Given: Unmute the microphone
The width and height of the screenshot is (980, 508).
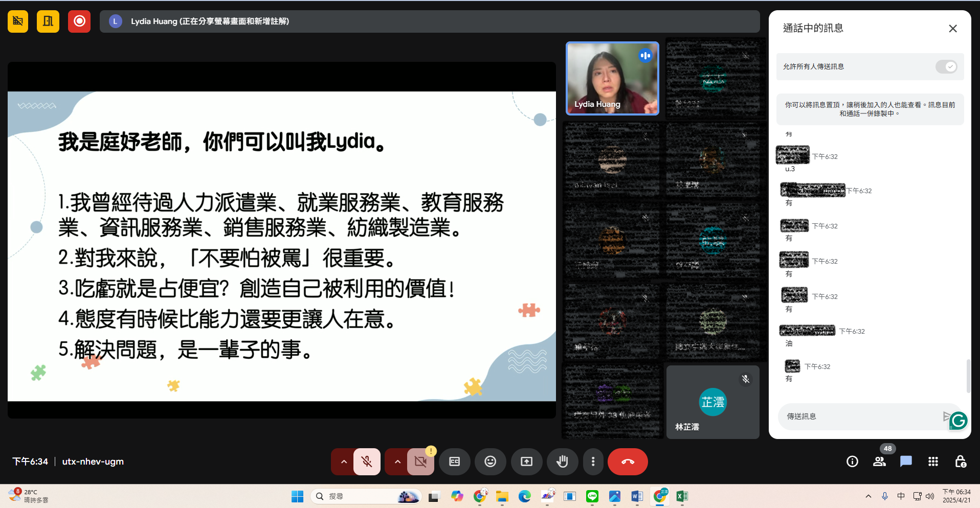Looking at the screenshot, I should (366, 461).
